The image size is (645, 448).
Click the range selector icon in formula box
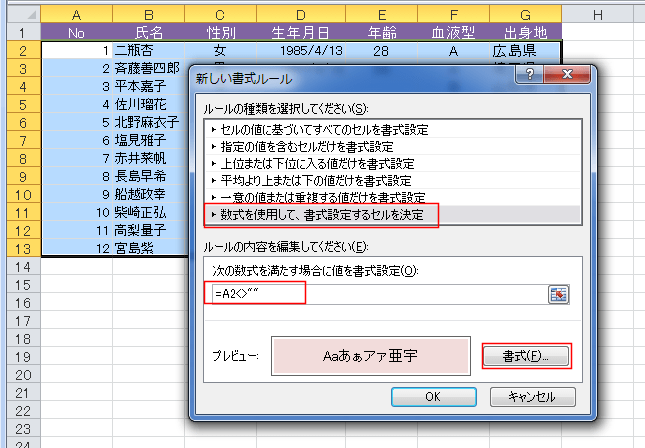click(x=559, y=295)
